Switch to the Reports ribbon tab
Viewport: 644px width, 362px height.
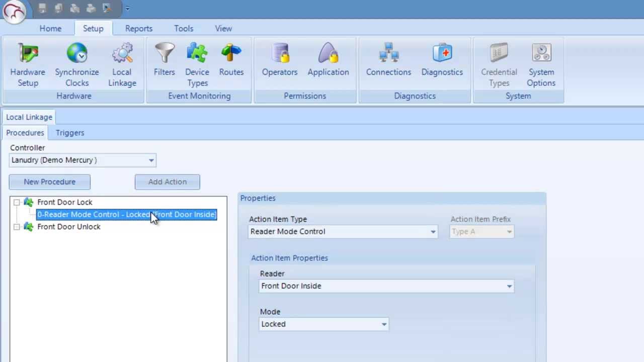pos(139,29)
